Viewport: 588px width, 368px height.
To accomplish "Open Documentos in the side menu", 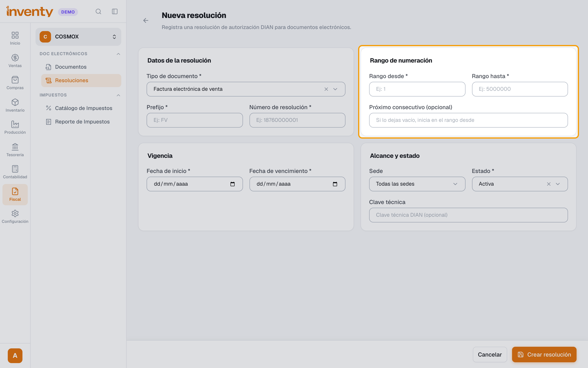I will click(81, 67).
